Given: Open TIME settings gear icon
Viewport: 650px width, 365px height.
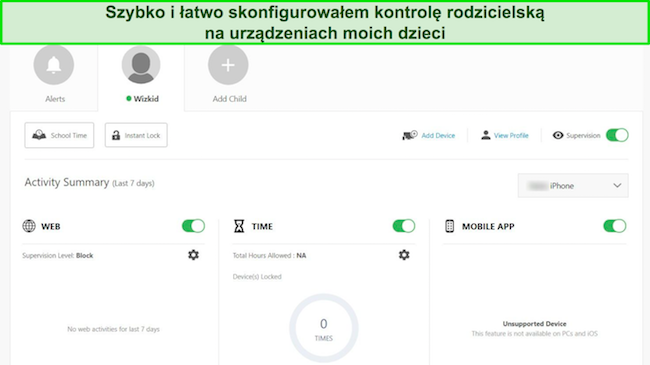Looking at the screenshot, I should [404, 255].
